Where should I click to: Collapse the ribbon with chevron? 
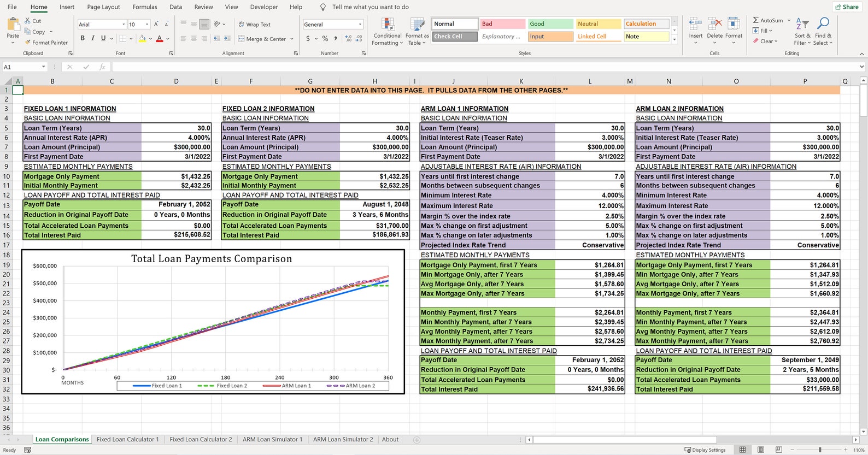tap(862, 54)
